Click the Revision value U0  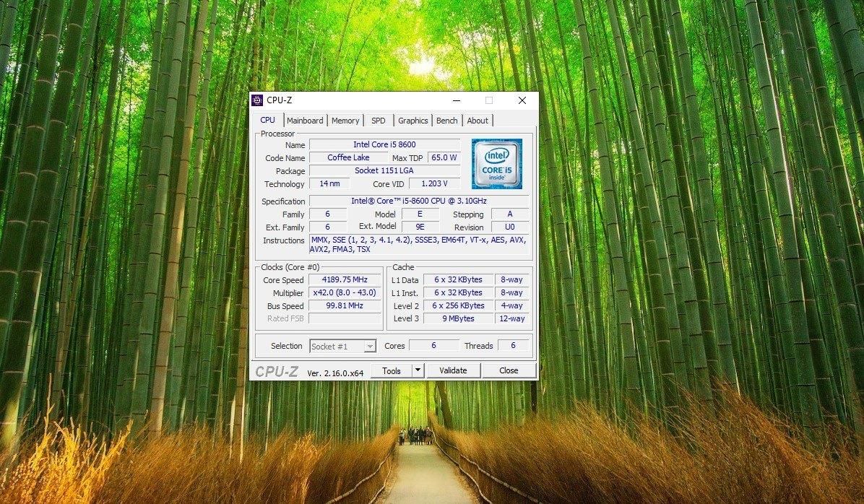[x=510, y=227]
